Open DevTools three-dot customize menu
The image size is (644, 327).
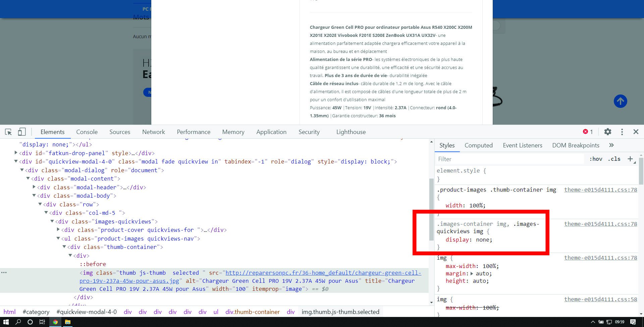point(622,132)
